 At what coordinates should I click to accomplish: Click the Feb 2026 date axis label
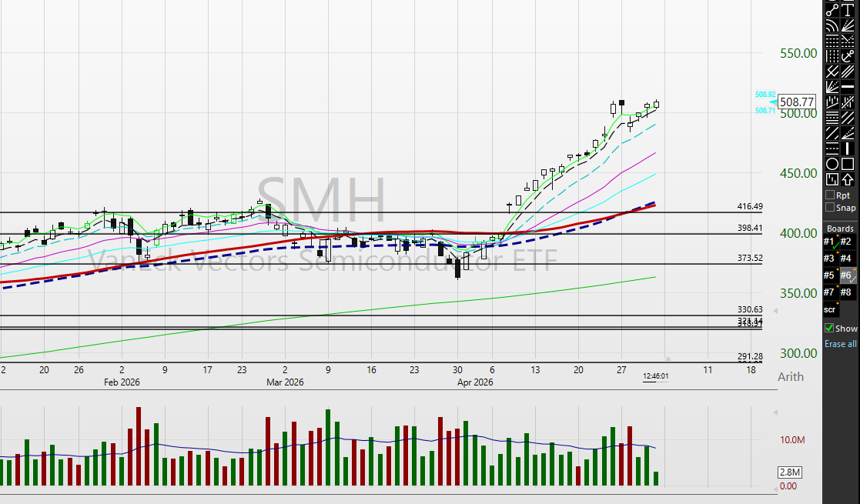[122, 382]
